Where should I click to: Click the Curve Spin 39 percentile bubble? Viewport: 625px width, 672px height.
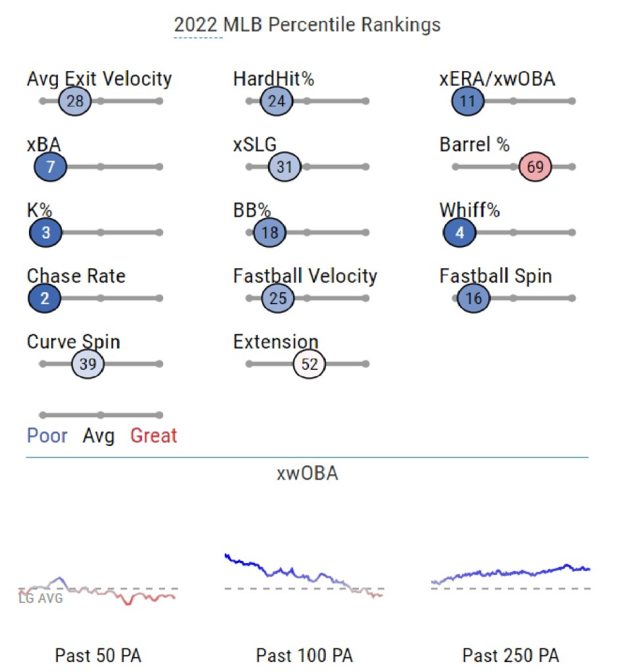[87, 364]
